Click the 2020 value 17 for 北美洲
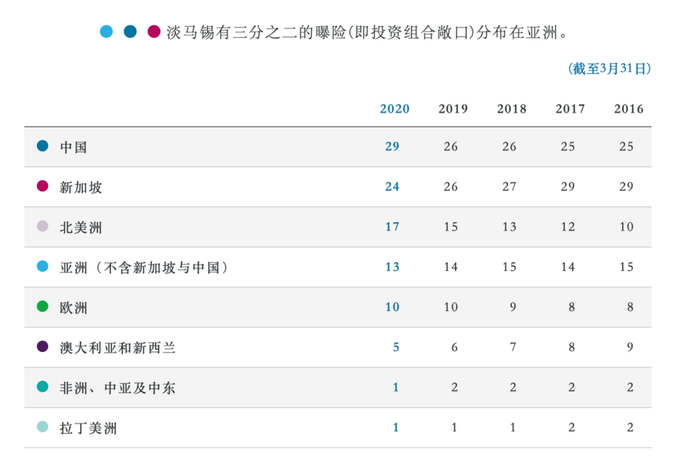The height and width of the screenshot is (459, 700). pyautogui.click(x=392, y=227)
